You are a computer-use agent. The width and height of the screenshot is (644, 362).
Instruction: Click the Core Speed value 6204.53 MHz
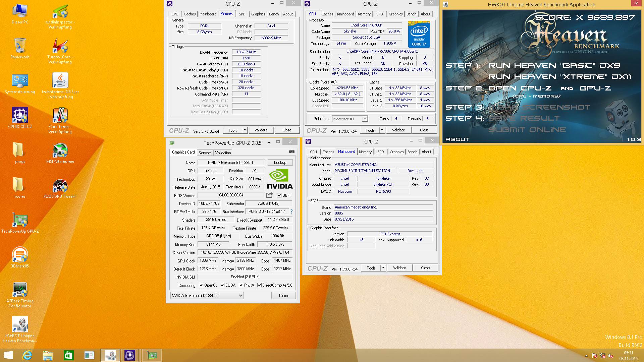click(x=347, y=88)
